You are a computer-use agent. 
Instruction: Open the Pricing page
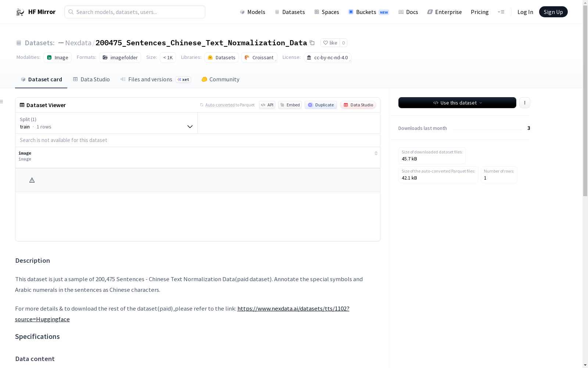point(480,12)
